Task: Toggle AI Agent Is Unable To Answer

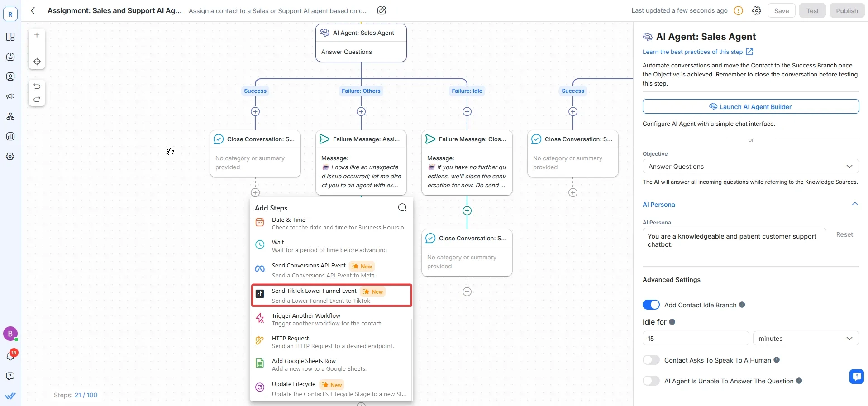Action: click(651, 381)
